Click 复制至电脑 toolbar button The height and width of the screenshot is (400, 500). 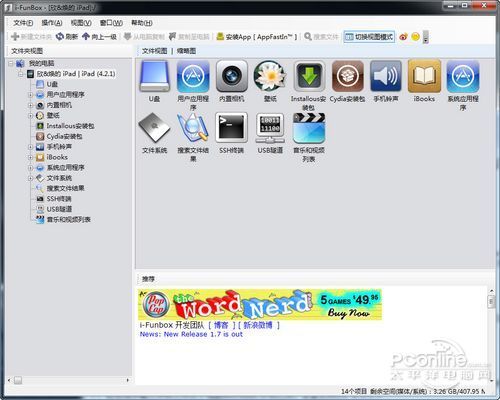pyautogui.click(x=189, y=37)
